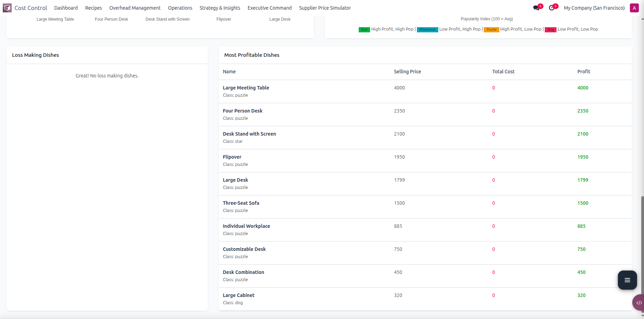644x319 pixels.
Task: Click the Cost Control app logo icon
Action: point(7,8)
